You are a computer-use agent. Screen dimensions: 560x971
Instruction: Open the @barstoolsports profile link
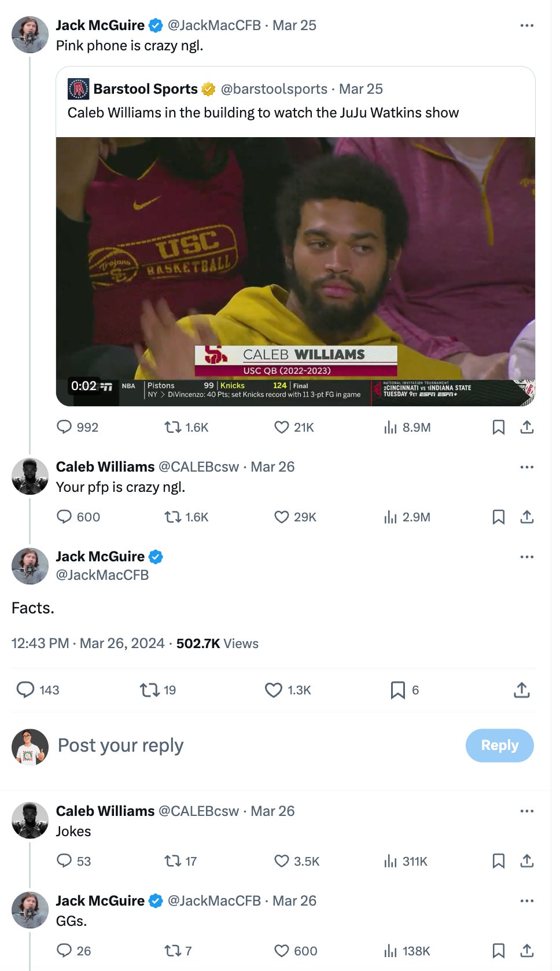click(x=274, y=89)
